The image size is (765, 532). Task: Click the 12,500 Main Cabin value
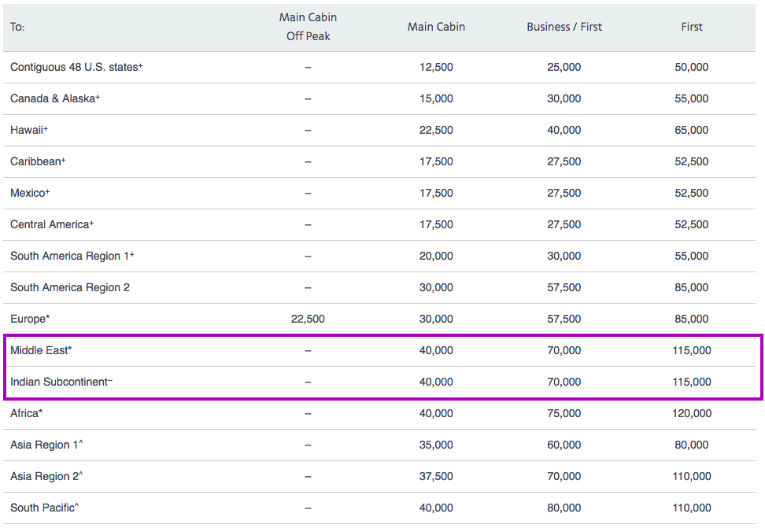tap(436, 68)
